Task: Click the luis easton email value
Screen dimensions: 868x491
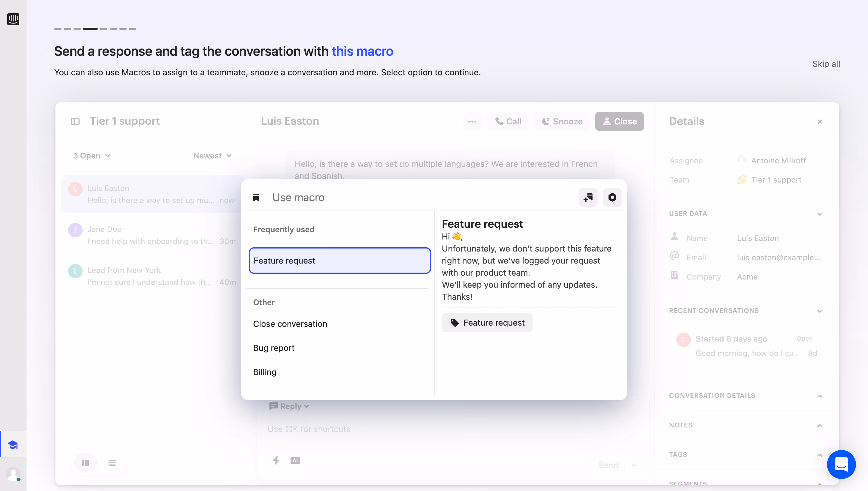Action: click(778, 257)
